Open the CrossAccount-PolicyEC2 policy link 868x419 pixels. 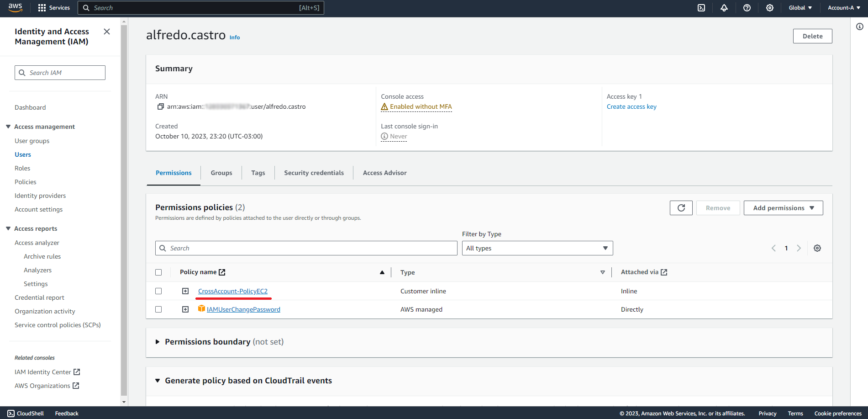coord(233,291)
